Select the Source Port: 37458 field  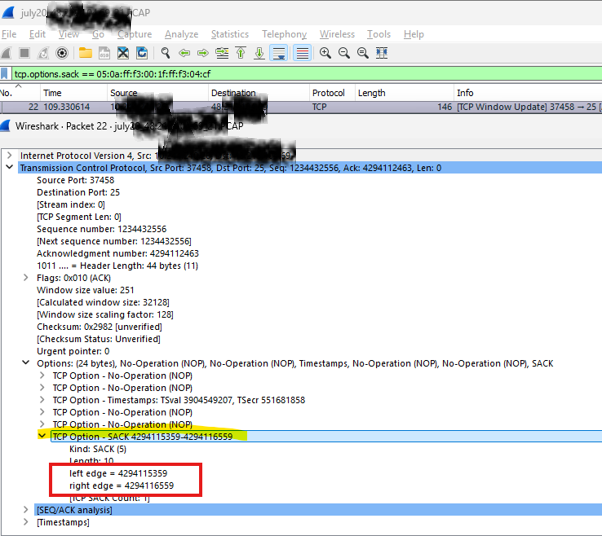click(75, 180)
